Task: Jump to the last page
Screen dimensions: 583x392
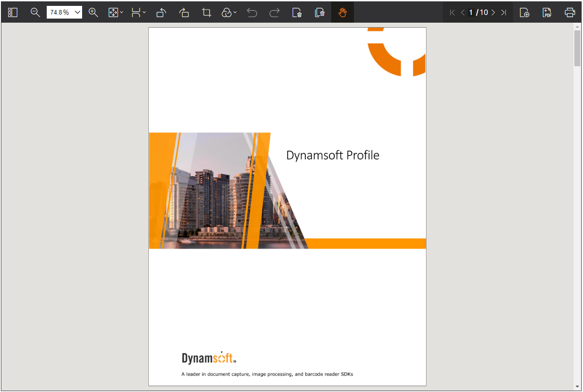Action: (x=504, y=13)
